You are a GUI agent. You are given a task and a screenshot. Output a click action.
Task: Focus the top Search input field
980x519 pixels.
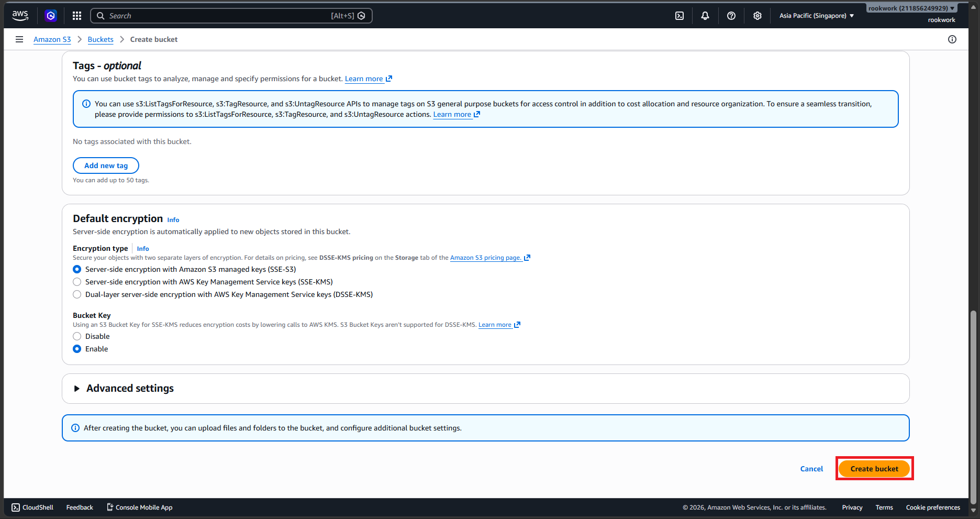[231, 16]
